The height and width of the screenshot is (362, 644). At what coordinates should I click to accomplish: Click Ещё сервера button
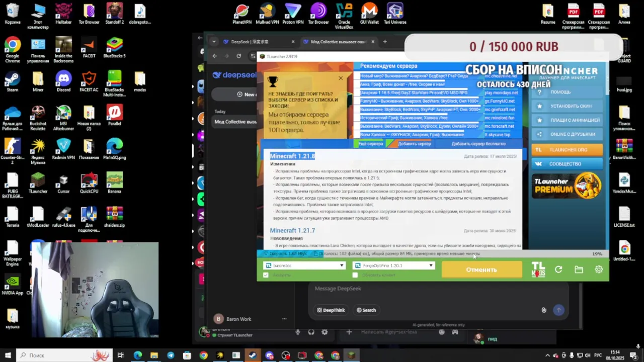370,144
